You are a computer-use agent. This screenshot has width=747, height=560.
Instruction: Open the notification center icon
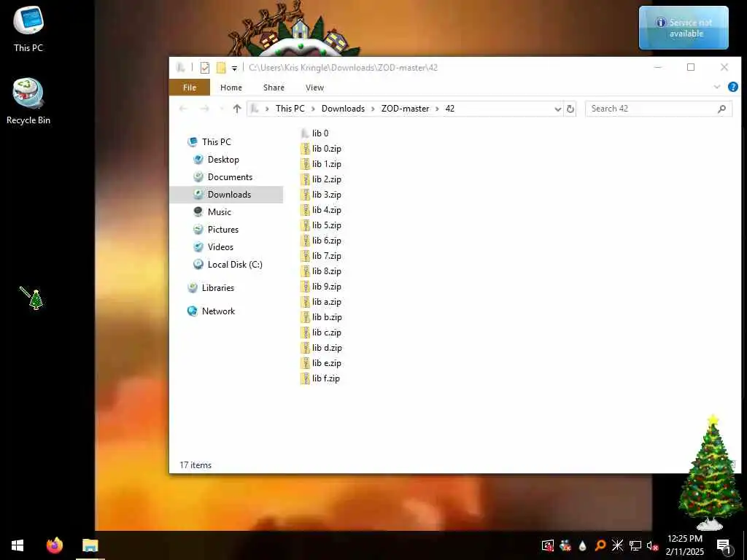coord(724,546)
